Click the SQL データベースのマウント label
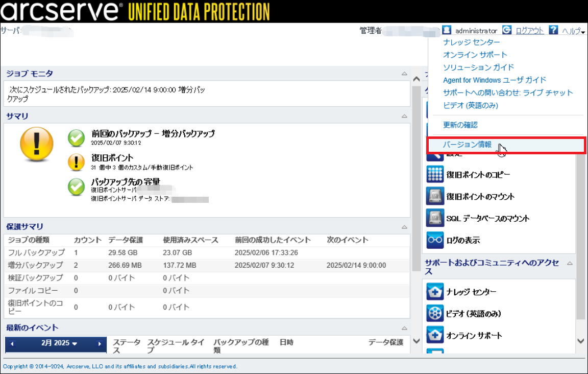The width and height of the screenshot is (588, 374). click(487, 218)
